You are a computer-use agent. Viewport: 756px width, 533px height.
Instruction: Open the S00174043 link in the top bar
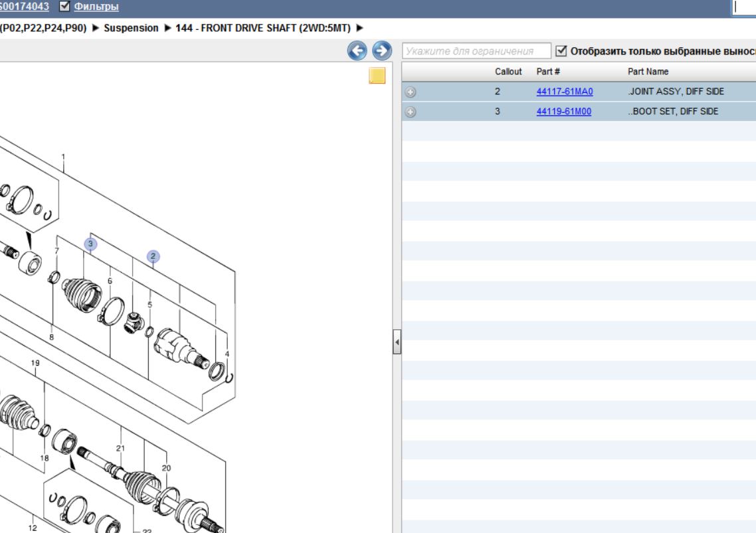click(25, 7)
